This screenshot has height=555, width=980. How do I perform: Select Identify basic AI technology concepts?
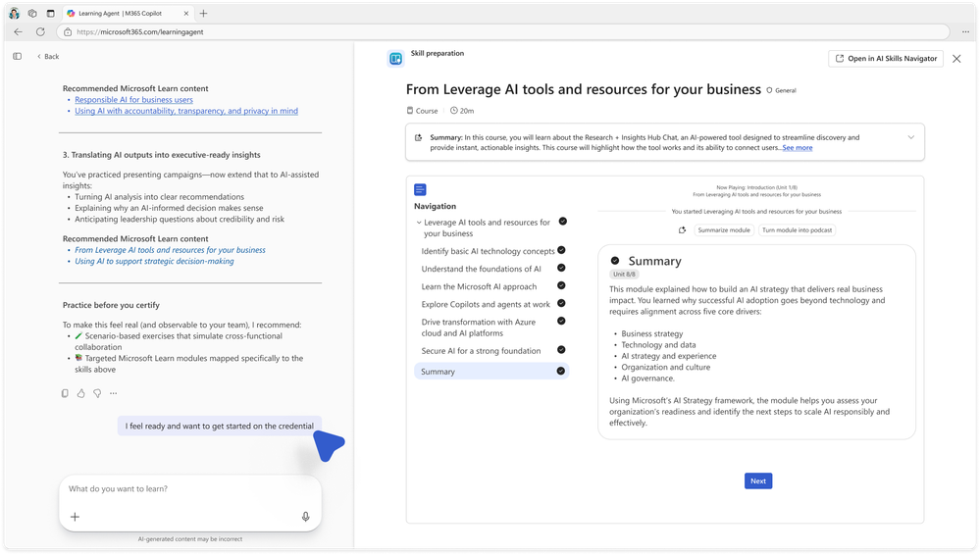(x=488, y=251)
